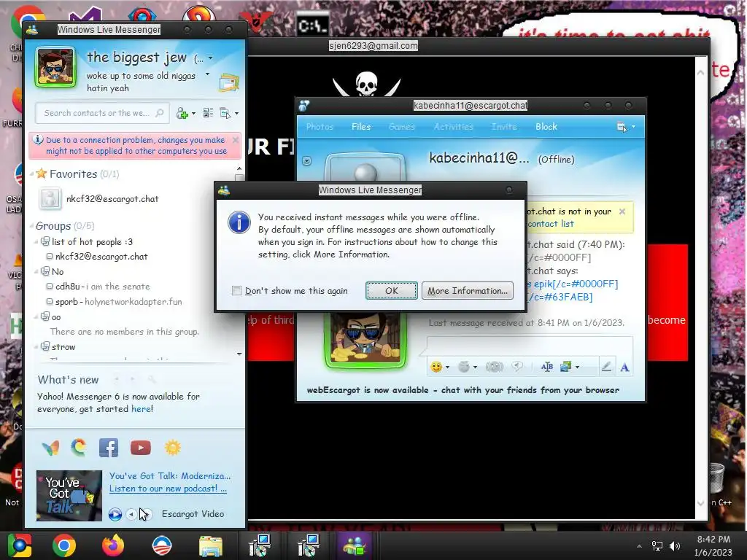Collapse the contact display picture in the chat window

tap(307, 161)
